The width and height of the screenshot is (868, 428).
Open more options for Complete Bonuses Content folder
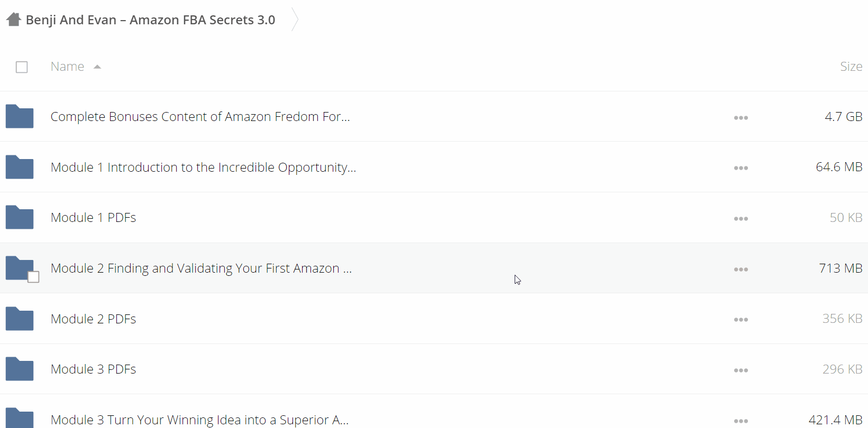741,117
